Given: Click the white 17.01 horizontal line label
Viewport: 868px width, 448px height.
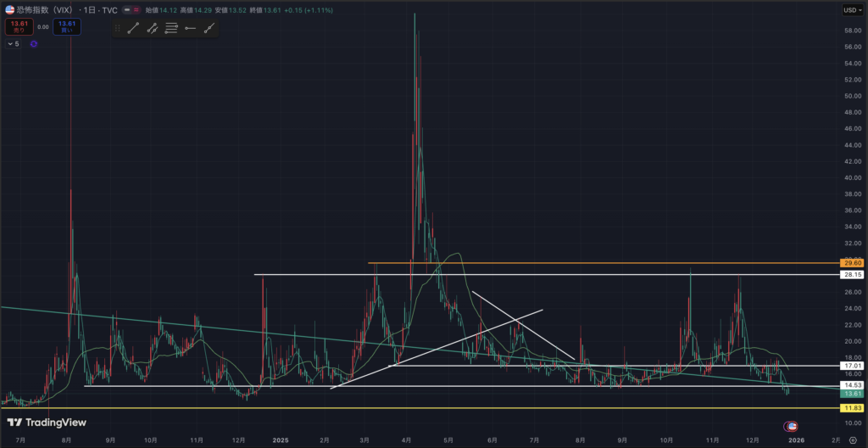Looking at the screenshot, I should tap(850, 366).
